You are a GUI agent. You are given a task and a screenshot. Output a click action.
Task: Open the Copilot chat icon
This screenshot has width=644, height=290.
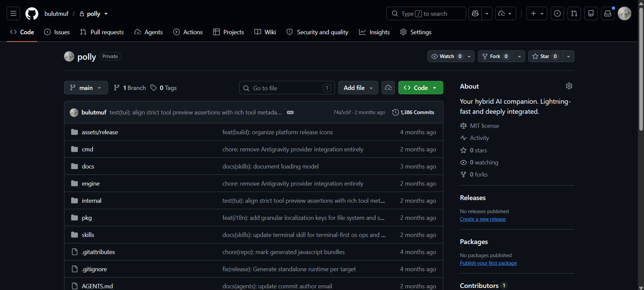coord(474,13)
